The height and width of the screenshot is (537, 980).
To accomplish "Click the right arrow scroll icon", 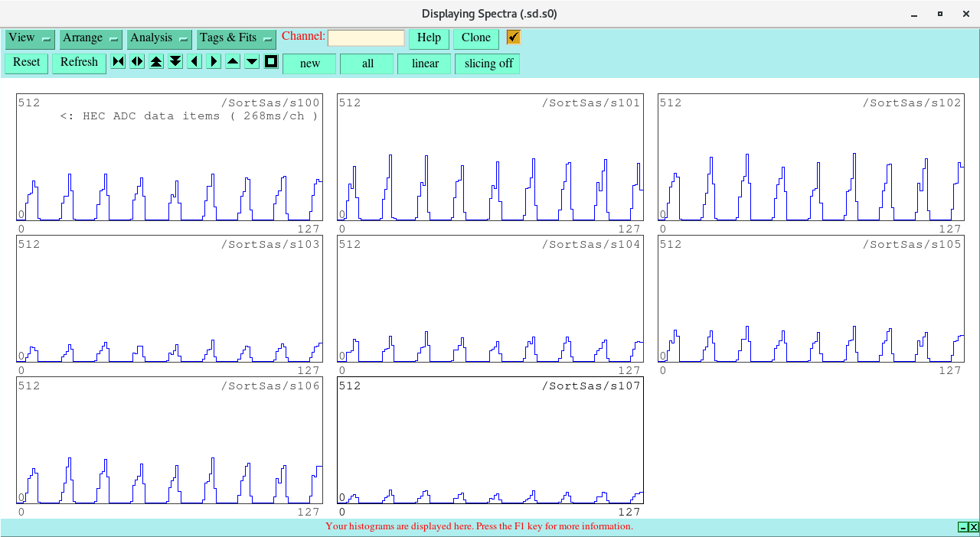I will coord(214,62).
